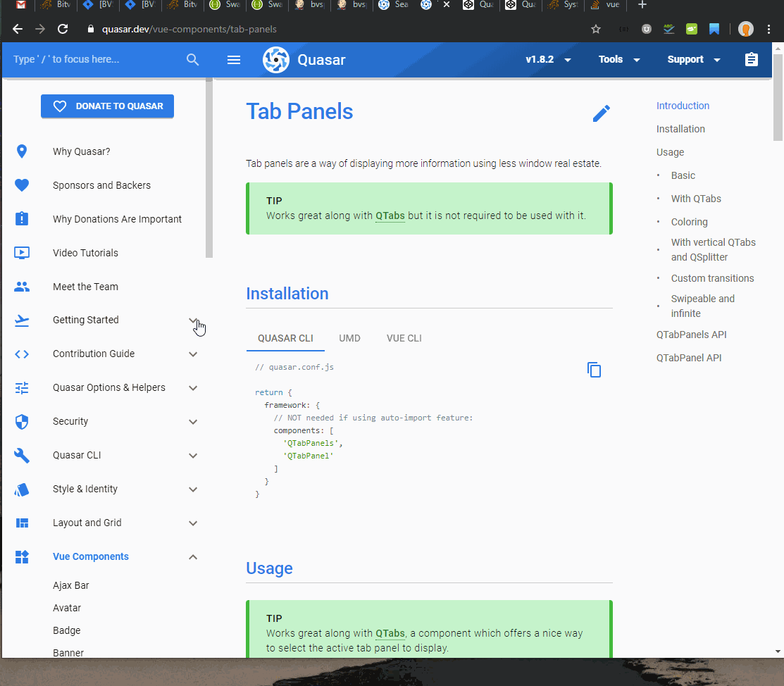This screenshot has height=686, width=784.
Task: Follow the QTabs link in first tip
Action: click(390, 216)
